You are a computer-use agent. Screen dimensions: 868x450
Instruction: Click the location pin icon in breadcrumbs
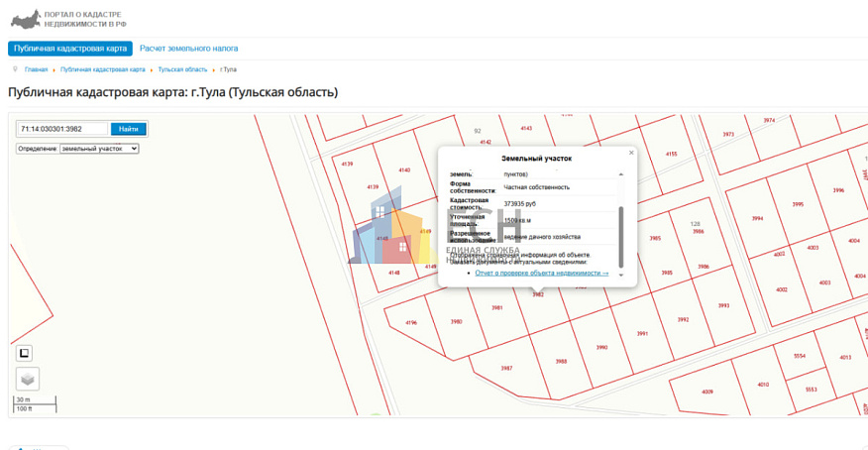click(15, 69)
